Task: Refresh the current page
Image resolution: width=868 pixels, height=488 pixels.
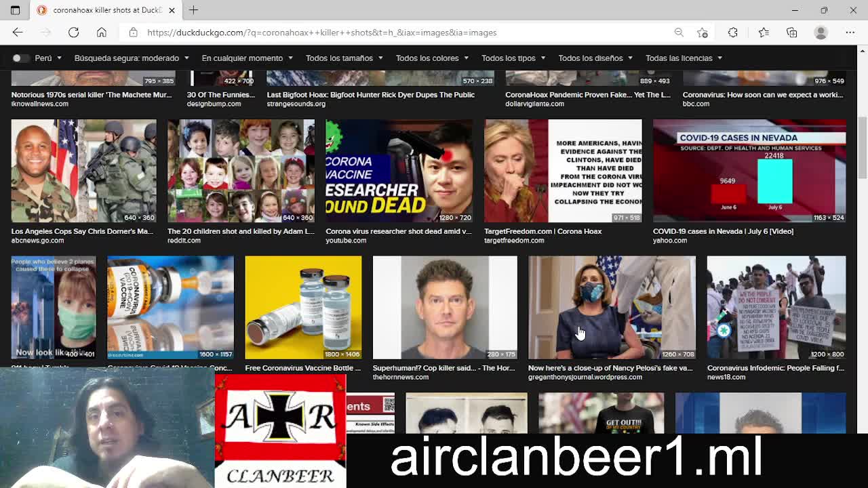Action: pyautogui.click(x=73, y=33)
